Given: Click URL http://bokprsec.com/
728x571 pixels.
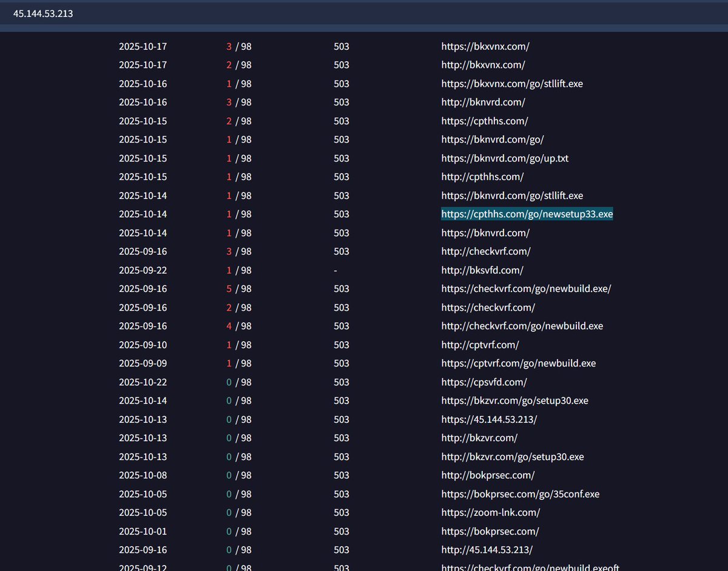Looking at the screenshot, I should 488,475.
